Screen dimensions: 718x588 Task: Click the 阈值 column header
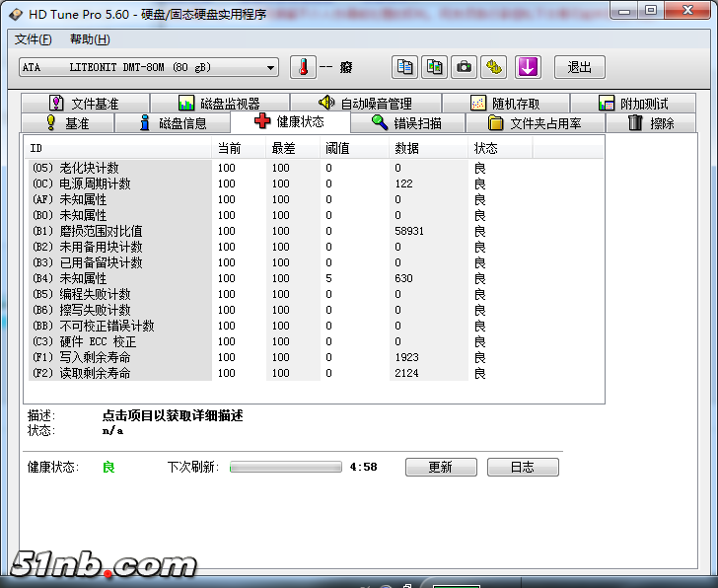pos(337,148)
